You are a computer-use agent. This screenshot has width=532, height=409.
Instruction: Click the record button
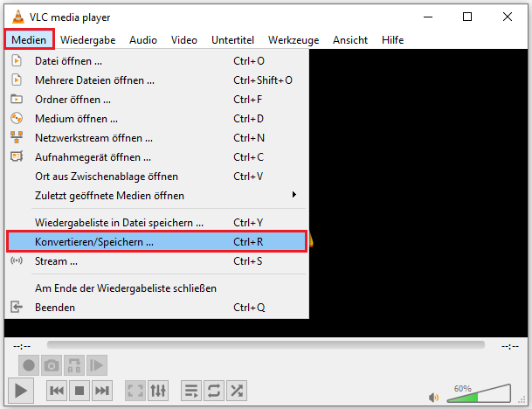tap(29, 365)
